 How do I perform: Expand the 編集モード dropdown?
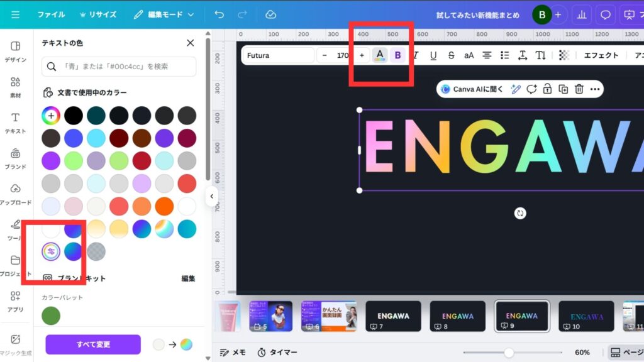[165, 14]
